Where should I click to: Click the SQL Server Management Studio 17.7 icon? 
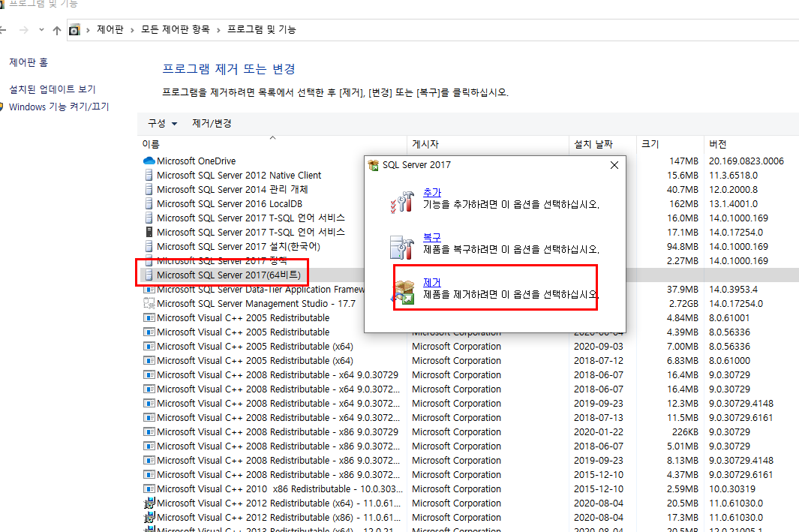[x=149, y=303]
